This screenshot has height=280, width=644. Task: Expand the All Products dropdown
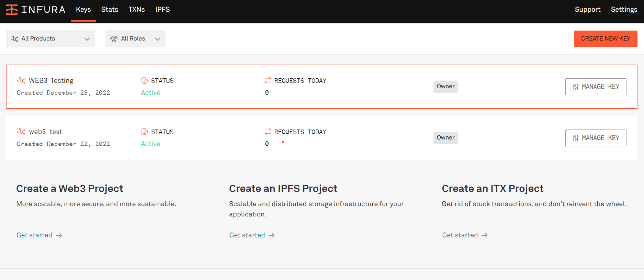point(50,39)
